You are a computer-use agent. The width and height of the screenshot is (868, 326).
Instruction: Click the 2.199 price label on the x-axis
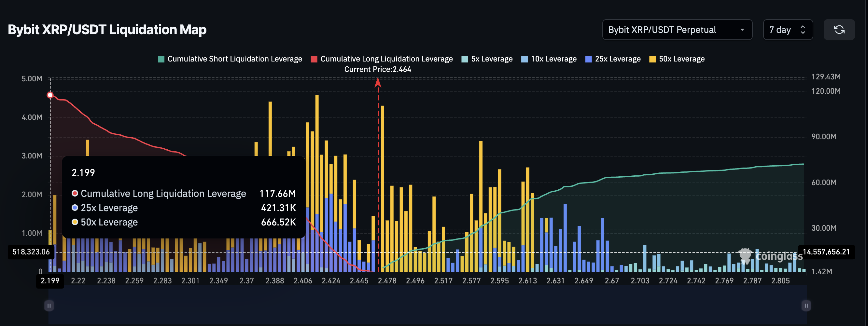50,280
